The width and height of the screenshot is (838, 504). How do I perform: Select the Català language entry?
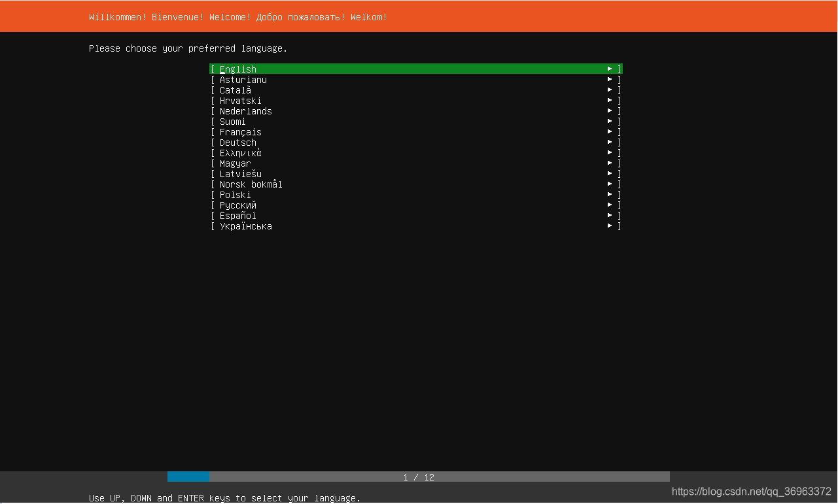coord(416,90)
